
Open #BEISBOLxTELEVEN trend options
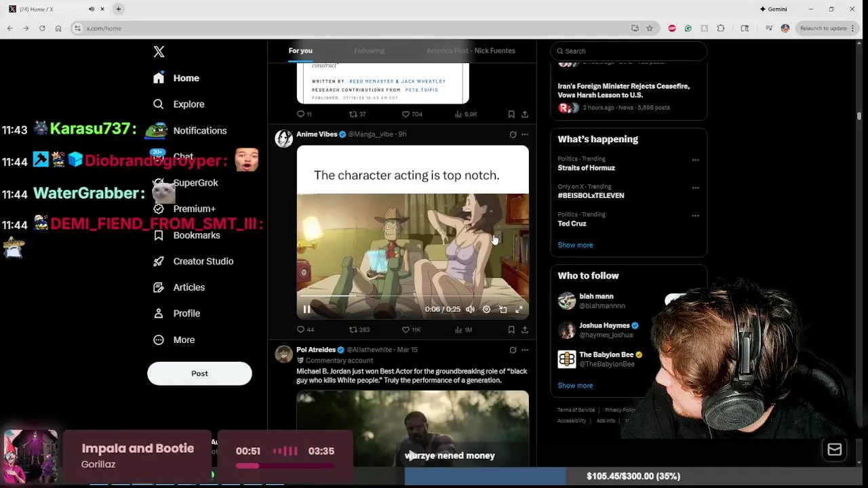click(695, 188)
